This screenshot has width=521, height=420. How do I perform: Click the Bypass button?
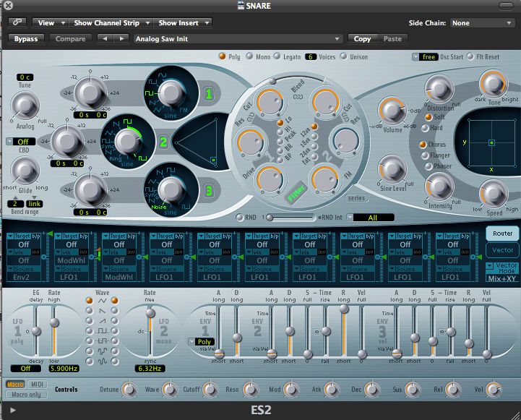pyautogui.click(x=26, y=39)
